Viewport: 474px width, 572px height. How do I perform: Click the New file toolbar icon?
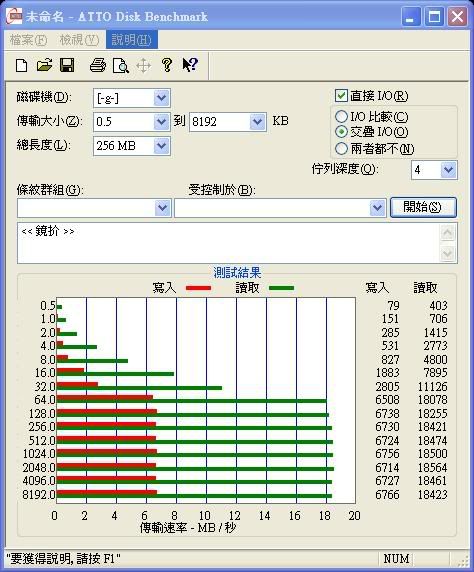click(22, 66)
